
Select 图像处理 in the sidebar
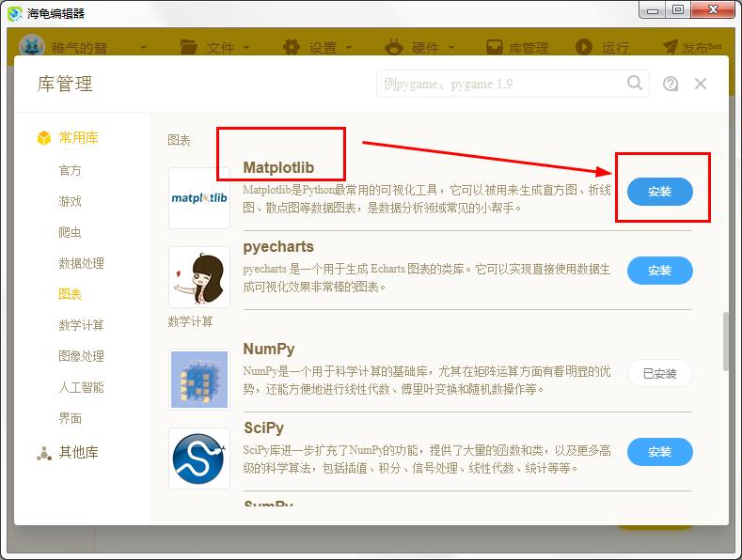(x=82, y=356)
